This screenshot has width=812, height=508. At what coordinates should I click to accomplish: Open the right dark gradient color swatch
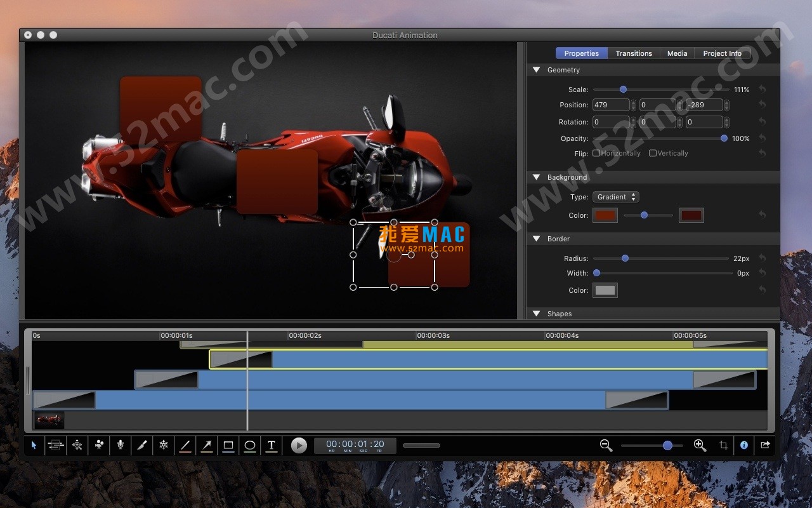point(691,215)
